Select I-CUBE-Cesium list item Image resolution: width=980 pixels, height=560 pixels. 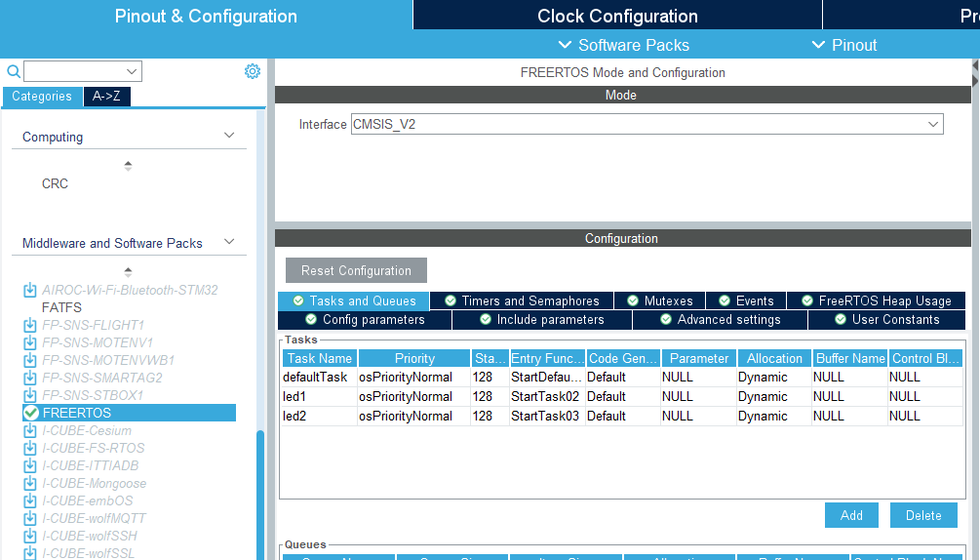coord(87,430)
